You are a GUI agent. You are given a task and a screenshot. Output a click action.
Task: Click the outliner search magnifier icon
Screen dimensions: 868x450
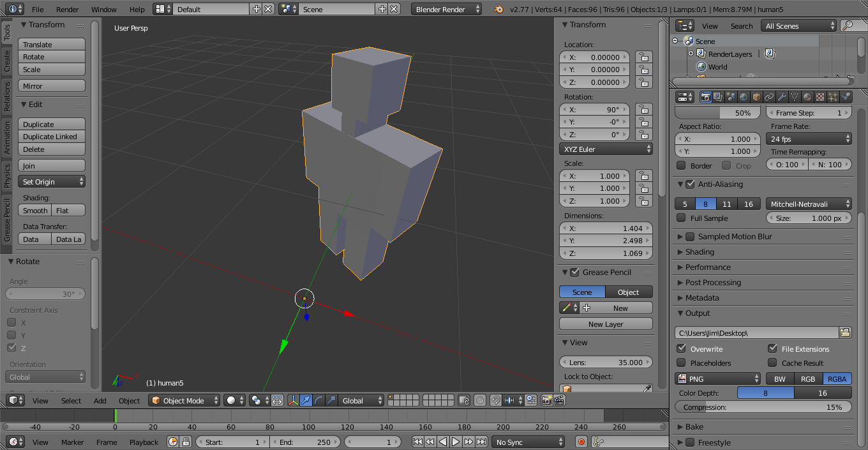pos(848,26)
